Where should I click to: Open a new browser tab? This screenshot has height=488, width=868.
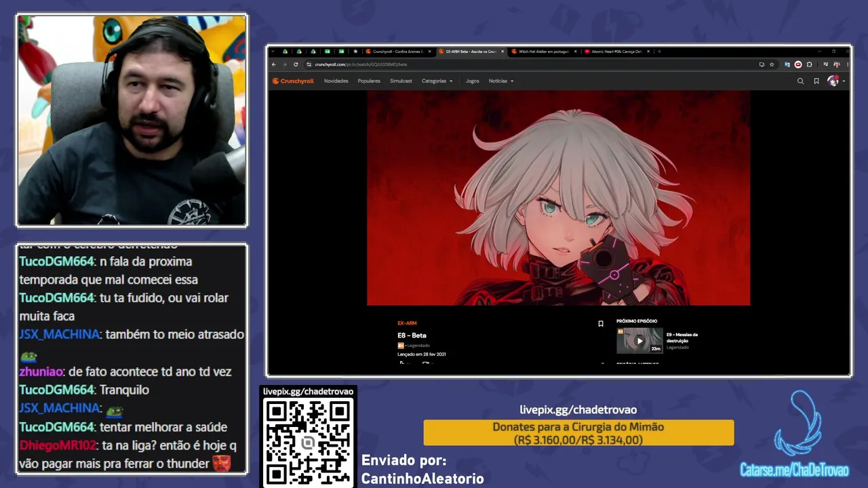click(659, 52)
